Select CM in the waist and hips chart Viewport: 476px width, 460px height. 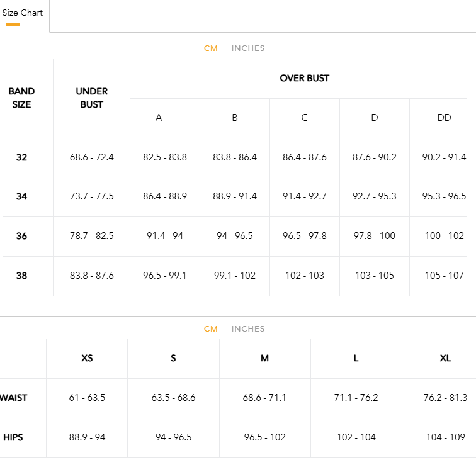click(211, 329)
